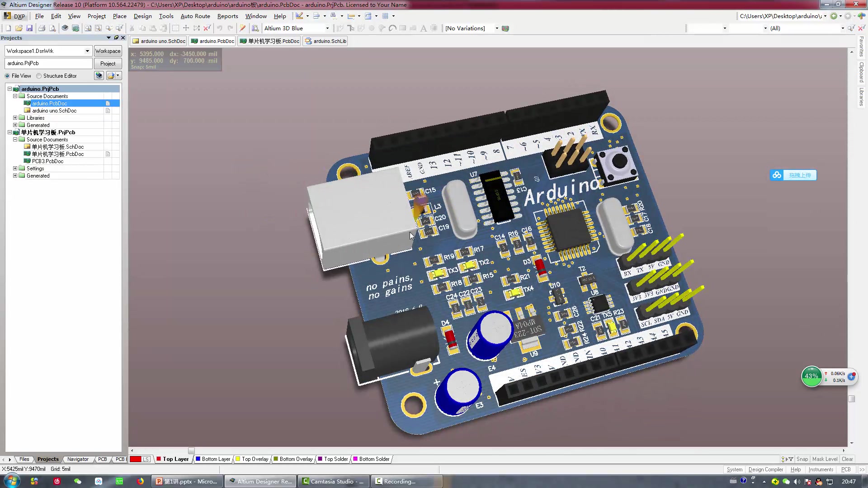Click the Workspace button
The height and width of the screenshot is (488, 868).
coord(108,51)
